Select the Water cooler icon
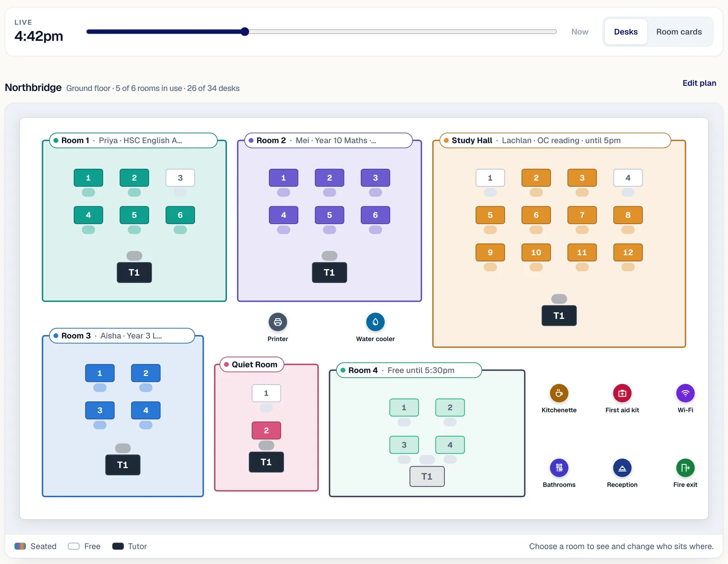 point(375,322)
